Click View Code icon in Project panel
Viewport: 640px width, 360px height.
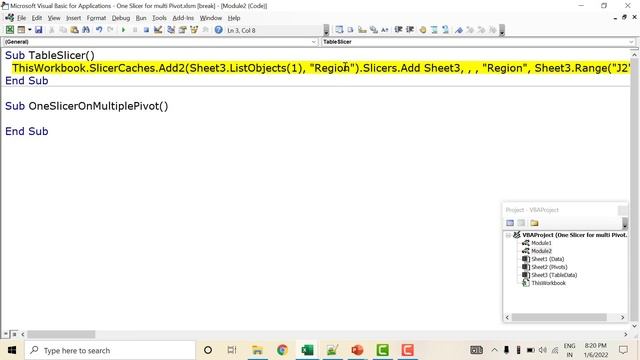point(510,223)
